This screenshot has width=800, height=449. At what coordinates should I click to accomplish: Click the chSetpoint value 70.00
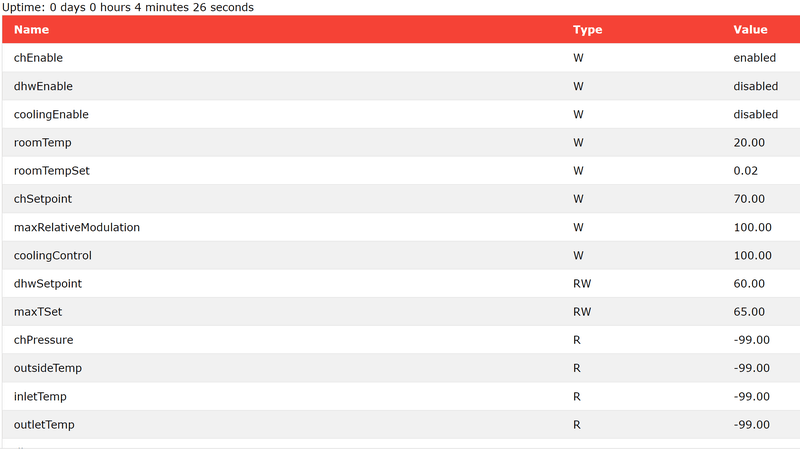point(749,199)
